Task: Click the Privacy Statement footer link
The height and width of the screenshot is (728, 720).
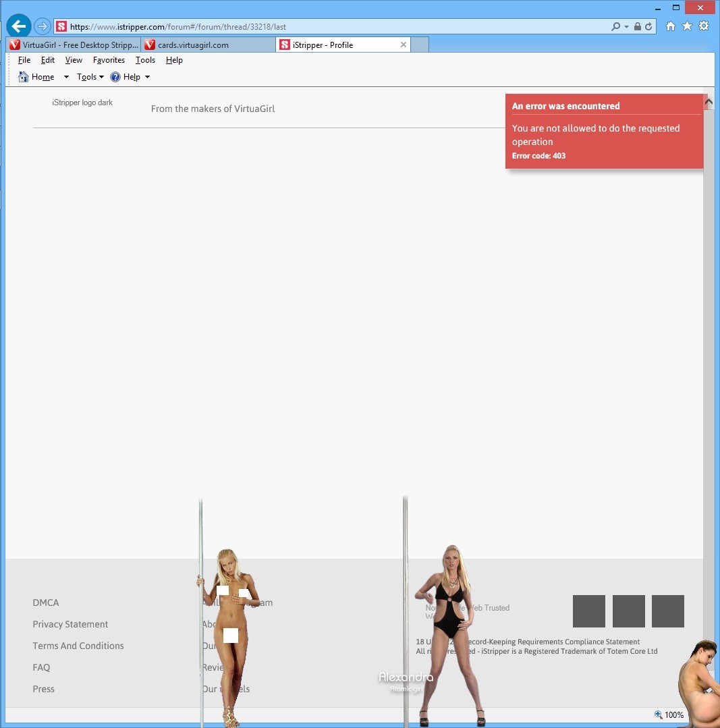Action: click(70, 624)
